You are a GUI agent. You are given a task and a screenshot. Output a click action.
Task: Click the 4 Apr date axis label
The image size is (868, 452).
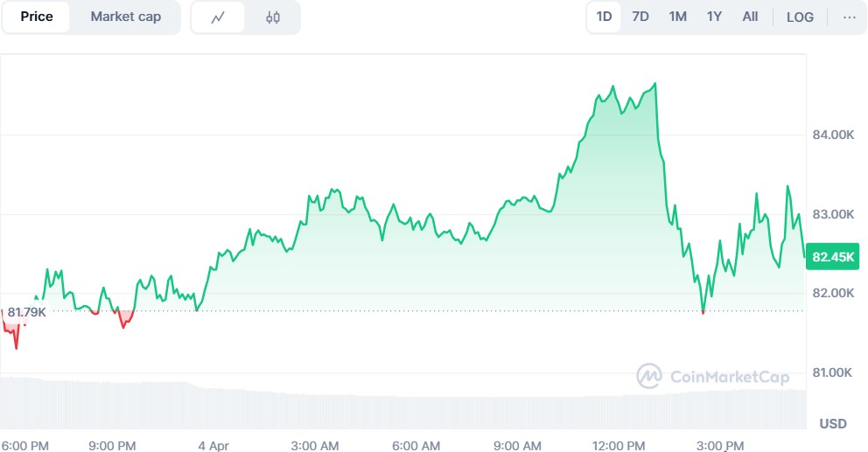(214, 445)
